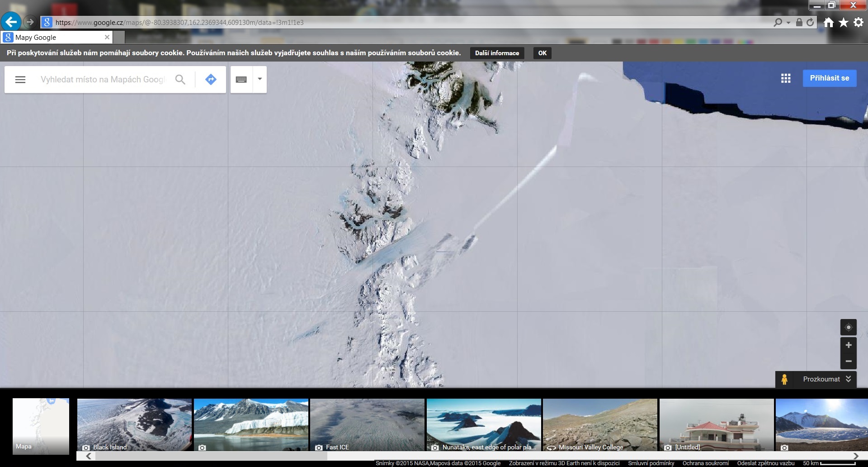Click the Přihlásit se sign-in button
This screenshot has height=467, width=868.
(x=829, y=78)
